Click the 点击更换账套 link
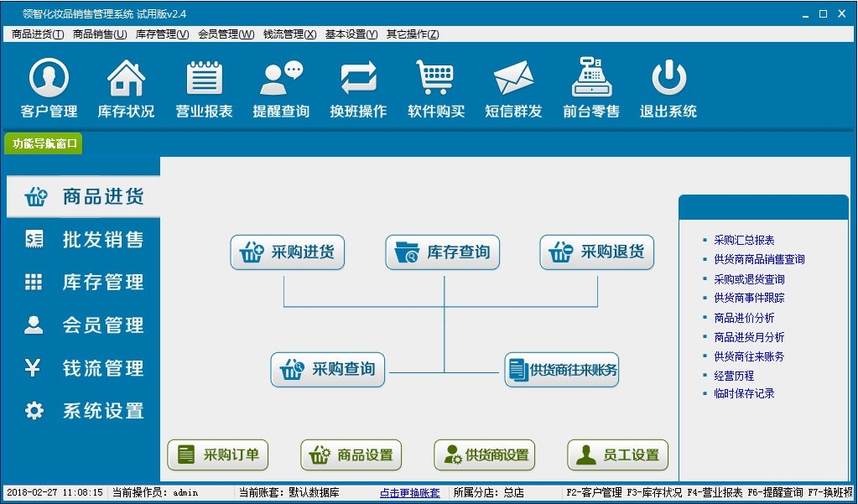Screen dimensions: 858x504 point(410,492)
